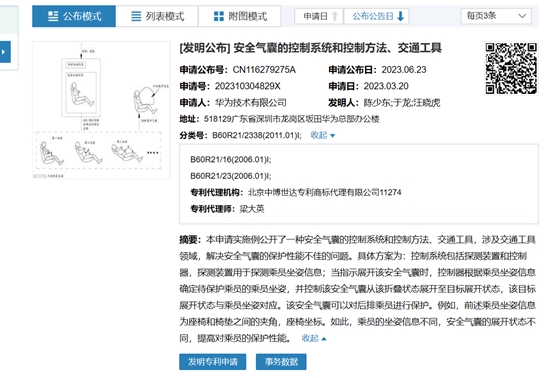The image size is (550, 378).
Task: Select the address 518129广东省深圳市龙岗区 text
Action: [291, 119]
